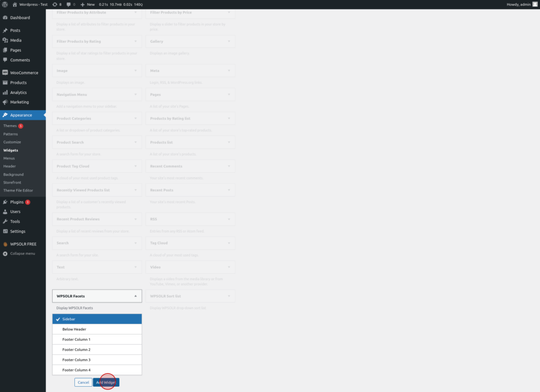The height and width of the screenshot is (392, 540).
Task: Click the Collapse menu arrow icon
Action: point(5,254)
